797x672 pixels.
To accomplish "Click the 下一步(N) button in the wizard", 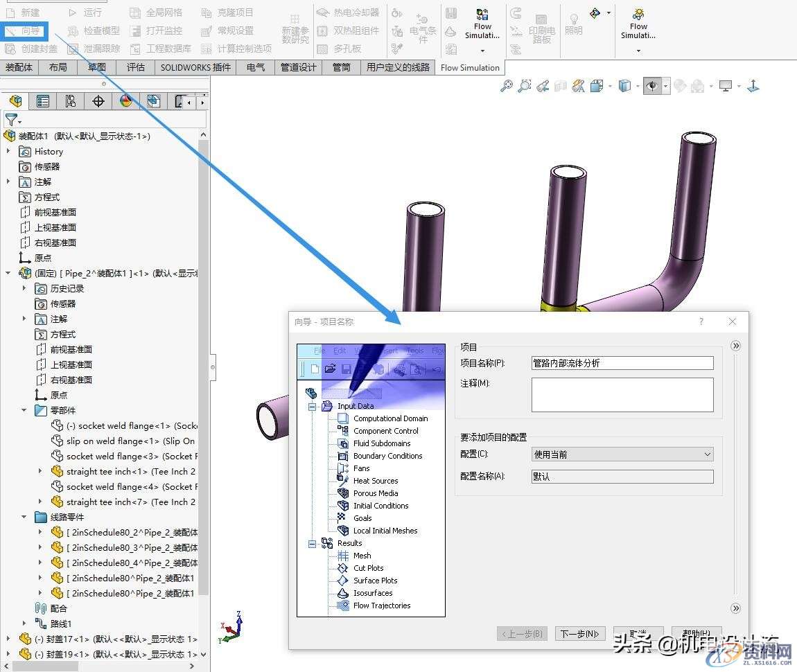I will pyautogui.click(x=579, y=633).
